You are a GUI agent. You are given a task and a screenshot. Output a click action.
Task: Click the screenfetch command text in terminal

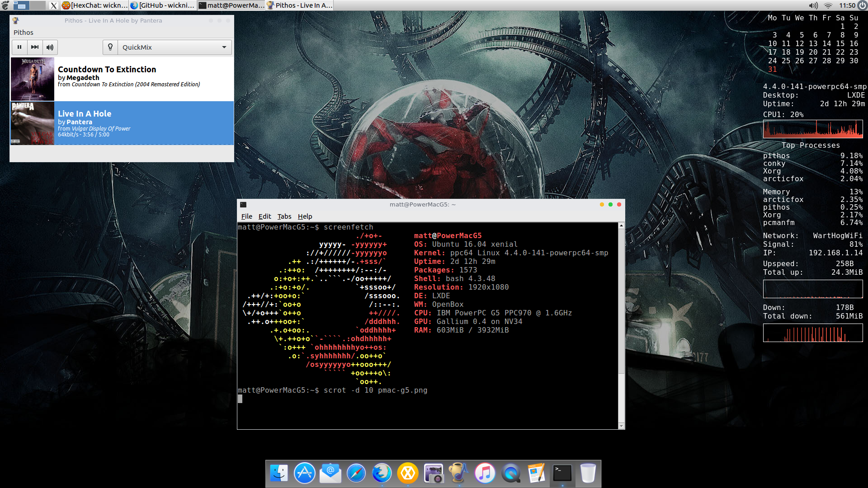point(348,227)
